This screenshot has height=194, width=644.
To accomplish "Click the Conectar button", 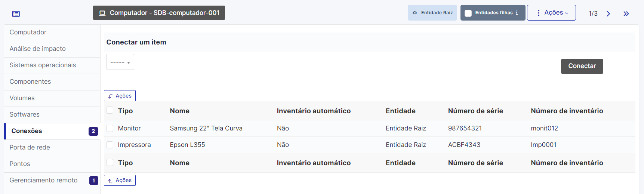I will point(582,66).
